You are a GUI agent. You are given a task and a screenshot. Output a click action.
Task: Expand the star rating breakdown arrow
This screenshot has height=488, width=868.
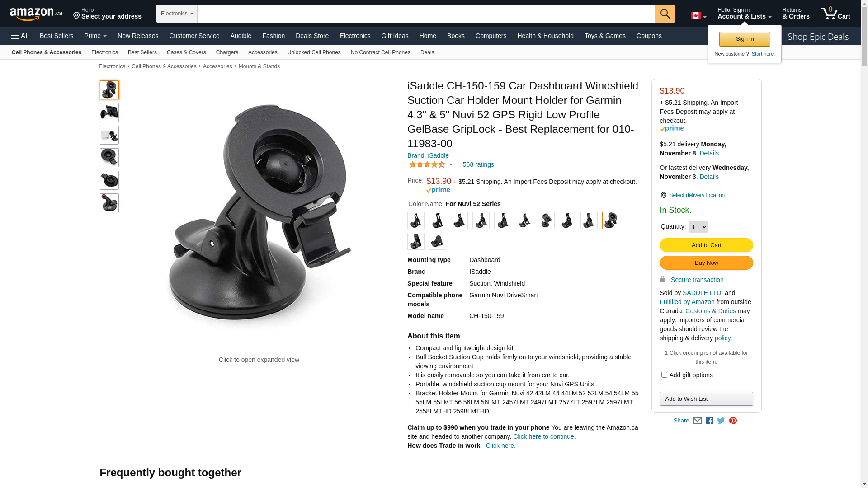451,165
